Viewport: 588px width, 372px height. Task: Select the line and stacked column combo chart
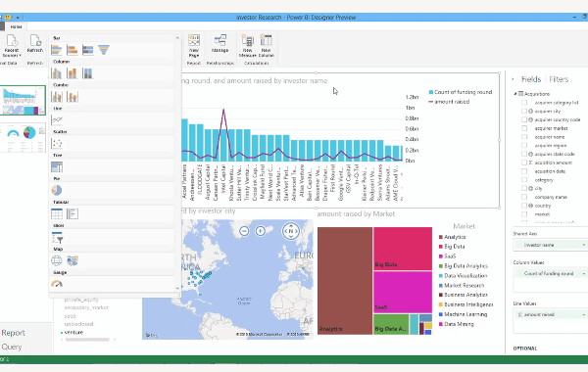pyautogui.click(x=73, y=97)
